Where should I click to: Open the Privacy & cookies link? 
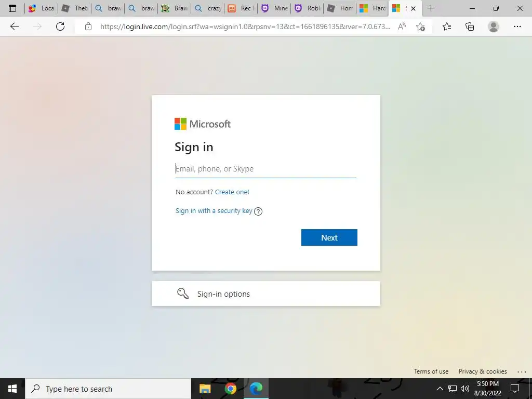tap(483, 371)
